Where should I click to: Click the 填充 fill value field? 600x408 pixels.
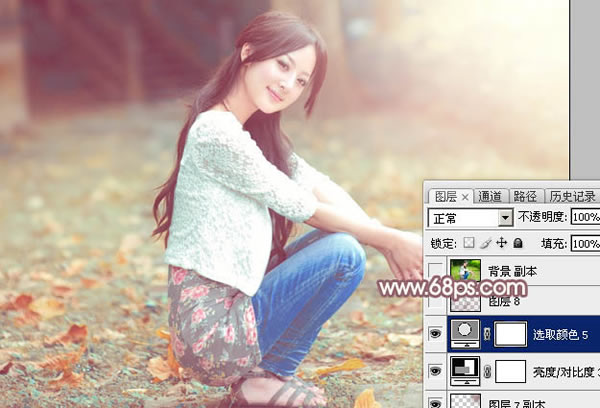point(585,243)
